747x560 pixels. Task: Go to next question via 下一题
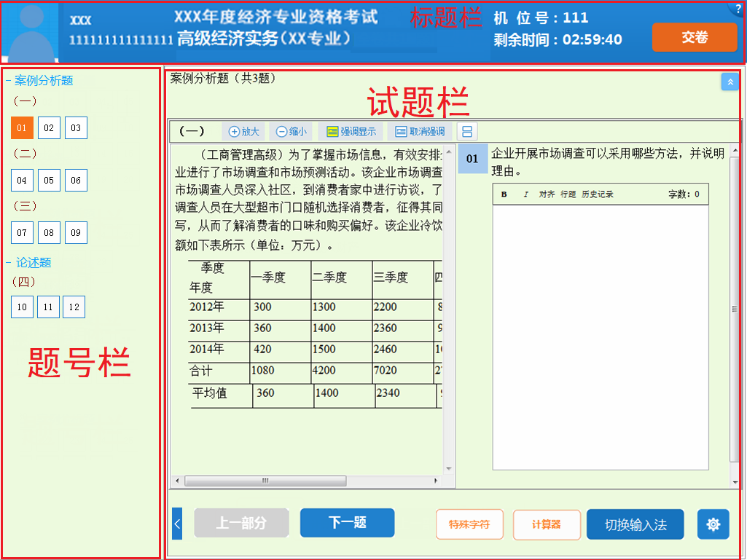coord(347,523)
